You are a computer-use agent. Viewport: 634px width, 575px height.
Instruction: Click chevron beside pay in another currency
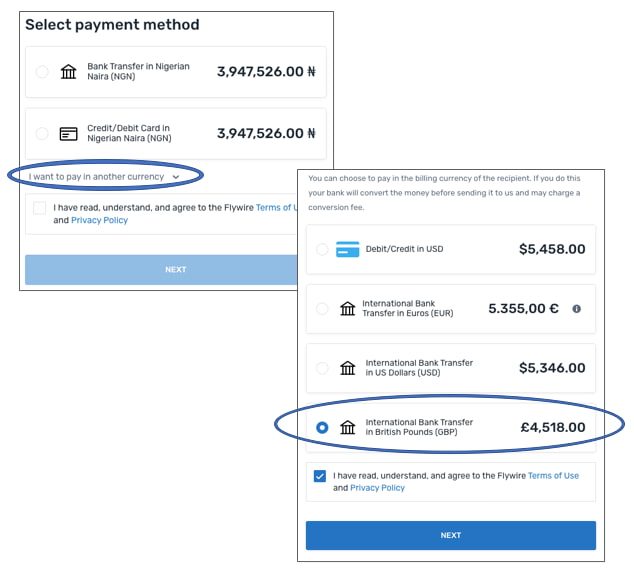point(176,177)
